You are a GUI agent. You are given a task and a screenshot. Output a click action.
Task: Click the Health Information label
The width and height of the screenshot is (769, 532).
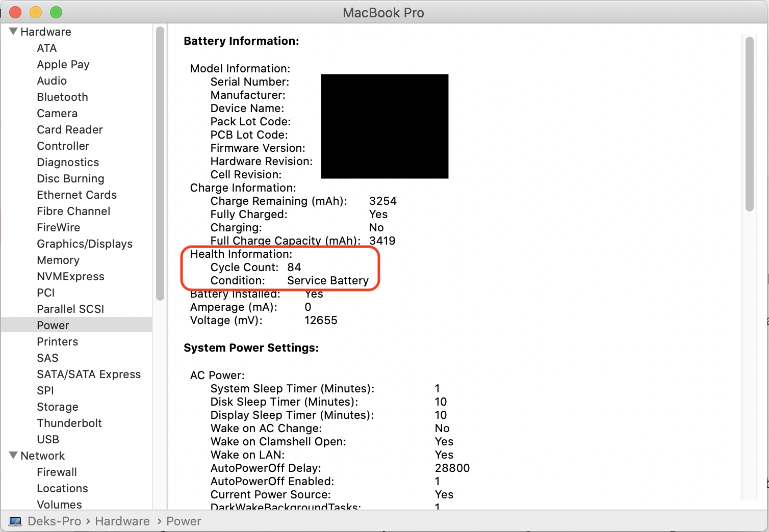241,254
